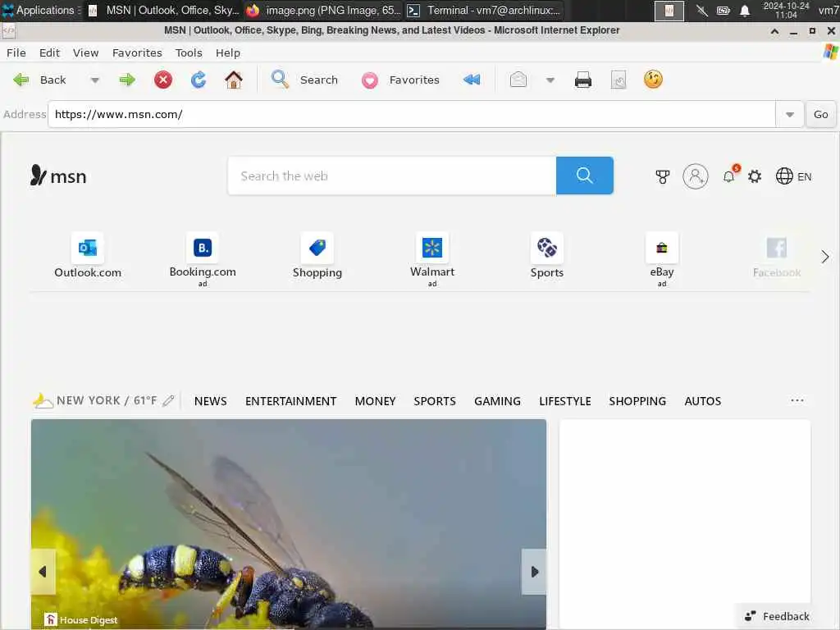Open the Edit menu
Image resolution: width=840 pixels, height=630 pixels.
pos(49,52)
